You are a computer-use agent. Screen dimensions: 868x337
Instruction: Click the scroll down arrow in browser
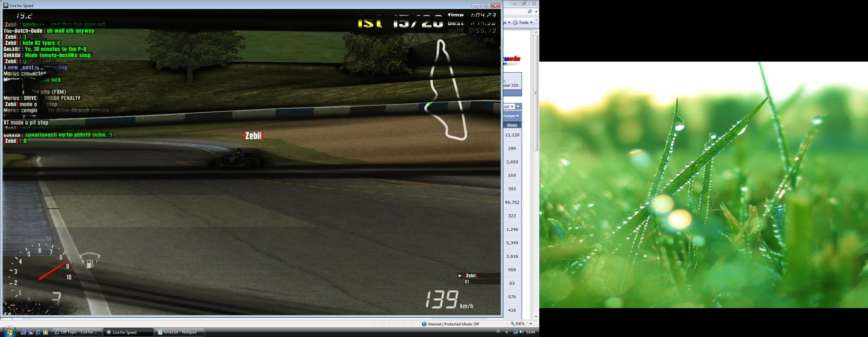(x=536, y=317)
